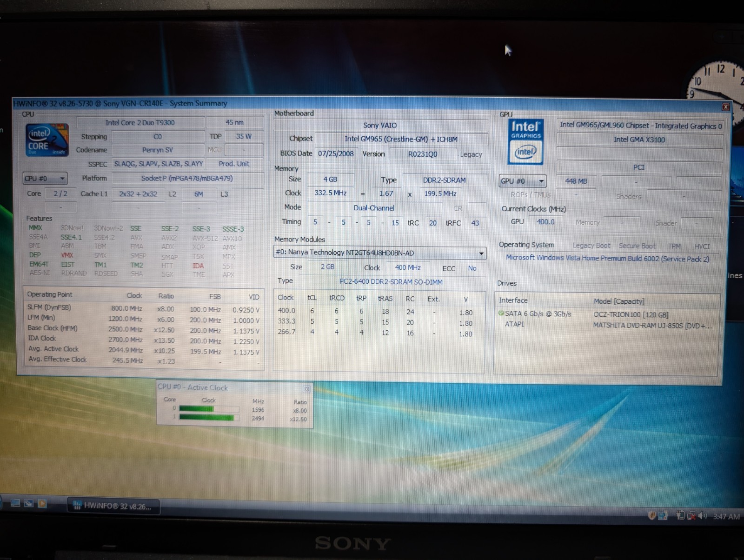Click the 332.5 MHz memory clock
This screenshot has width=744, height=560.
330,193
